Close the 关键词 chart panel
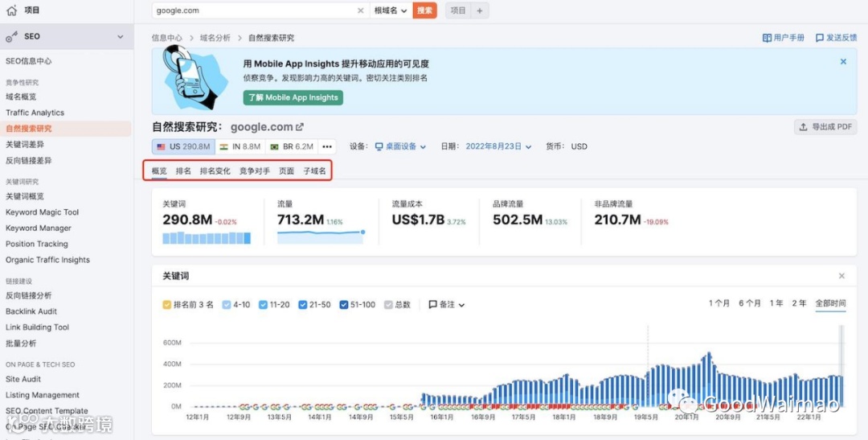 [x=841, y=276]
